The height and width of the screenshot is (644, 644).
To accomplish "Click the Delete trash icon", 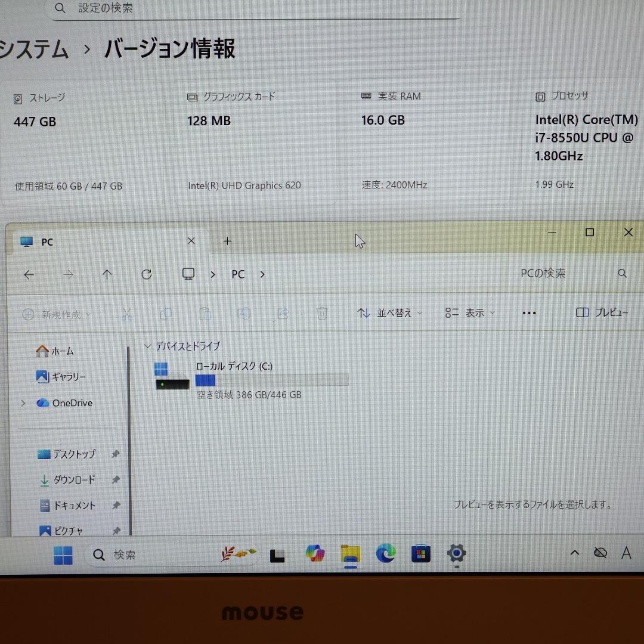I will coord(322,313).
